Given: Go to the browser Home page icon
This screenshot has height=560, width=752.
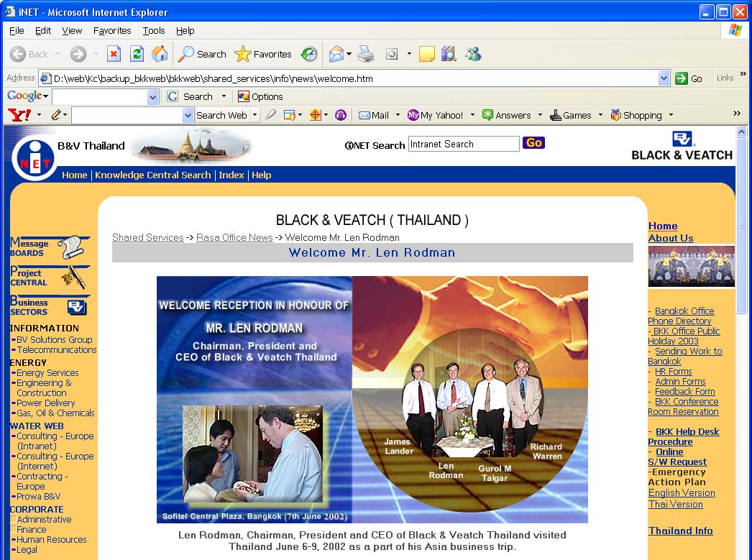Looking at the screenshot, I should [x=160, y=54].
